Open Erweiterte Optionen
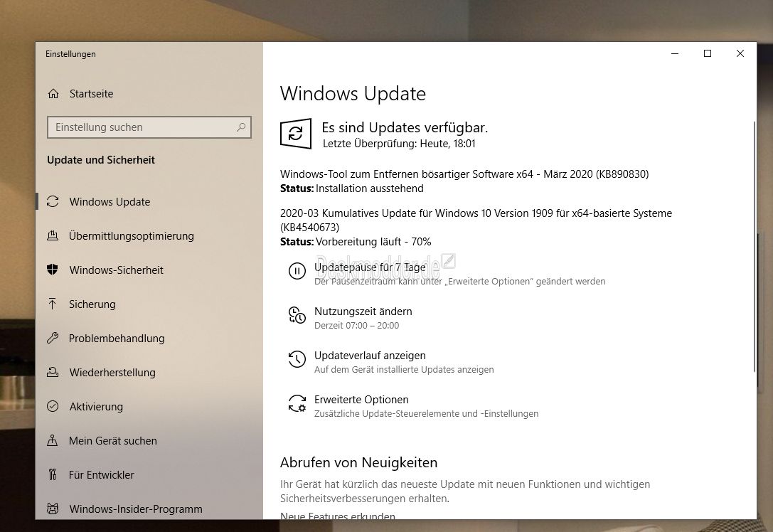The width and height of the screenshot is (773, 532). click(361, 400)
